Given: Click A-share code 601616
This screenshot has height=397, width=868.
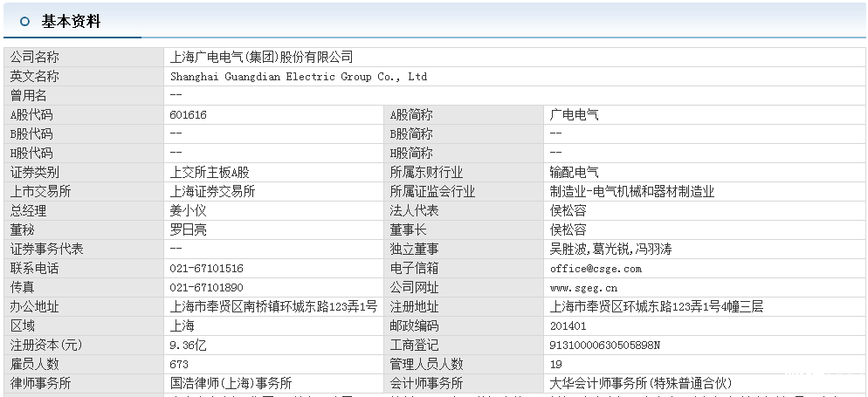Looking at the screenshot, I should (x=189, y=115).
